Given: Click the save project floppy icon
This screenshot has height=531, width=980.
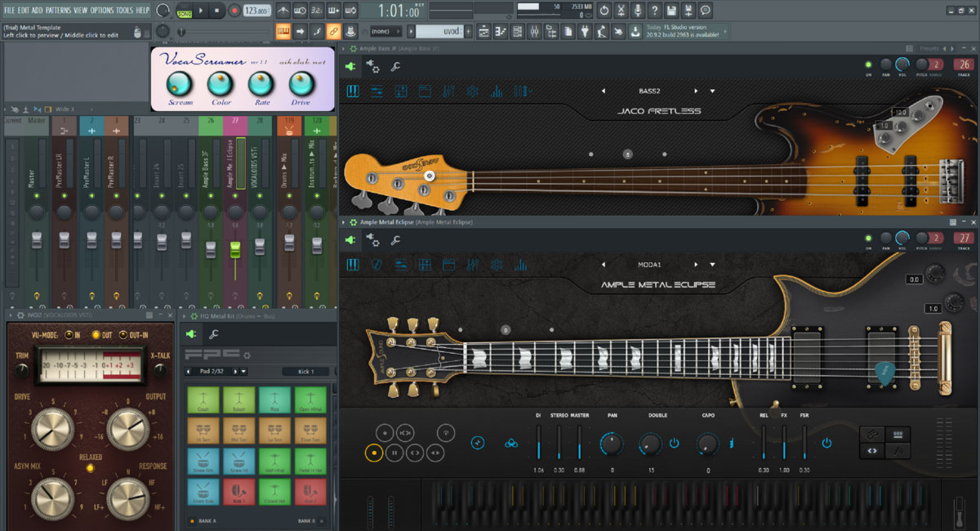Looking at the screenshot, I should (x=670, y=11).
